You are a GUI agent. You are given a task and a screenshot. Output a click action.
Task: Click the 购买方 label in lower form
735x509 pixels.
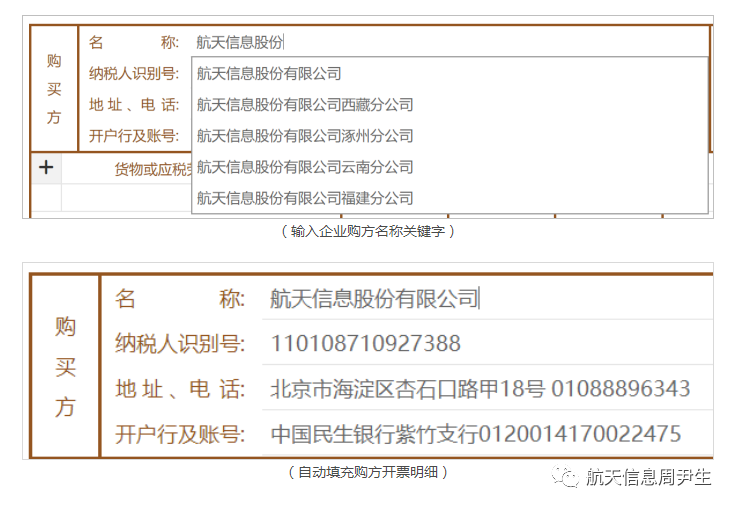65,367
